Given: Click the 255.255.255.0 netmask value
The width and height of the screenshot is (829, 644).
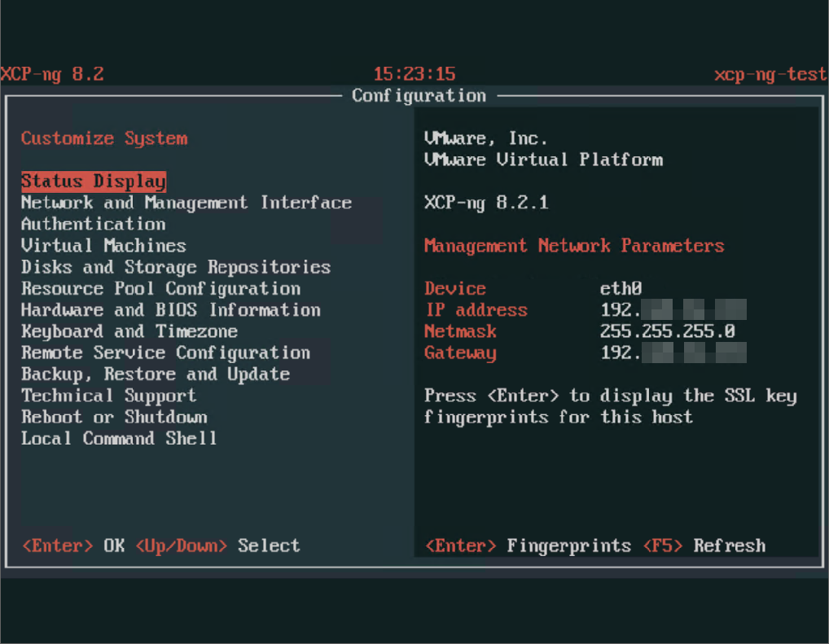Looking at the screenshot, I should click(x=667, y=331).
